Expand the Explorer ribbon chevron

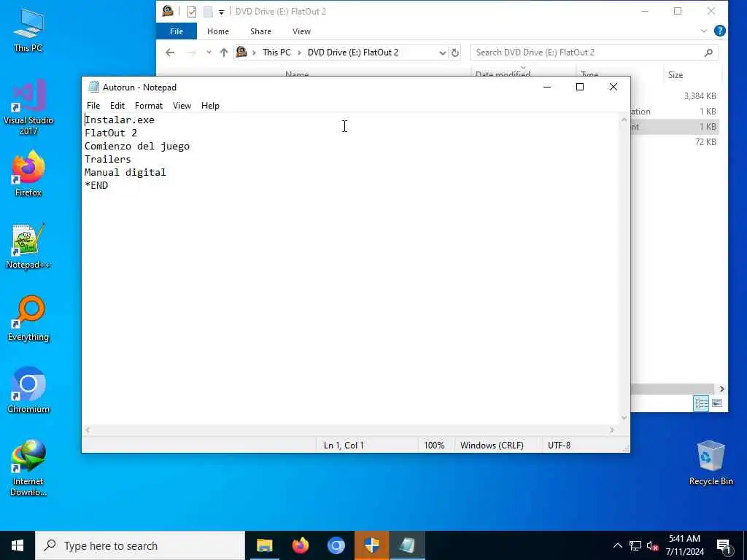pyautogui.click(x=704, y=31)
